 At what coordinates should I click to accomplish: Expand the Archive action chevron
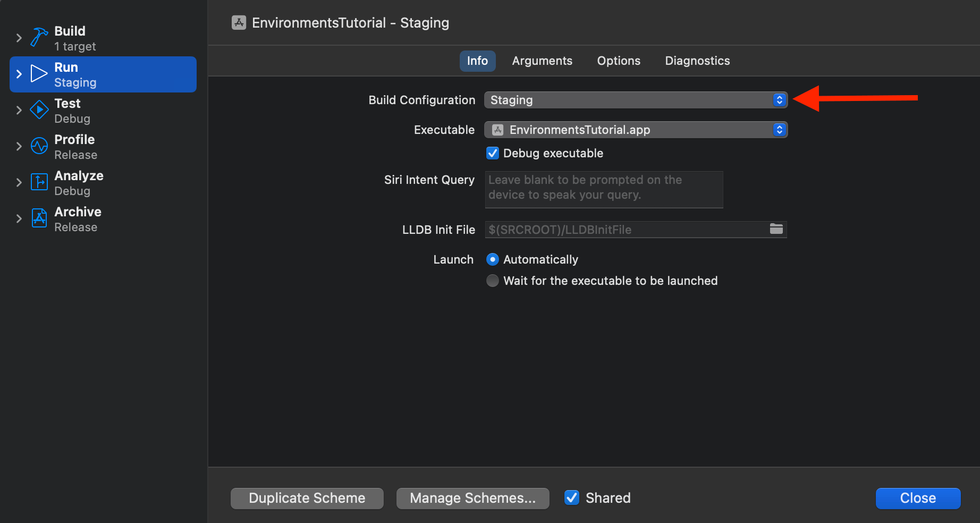coord(19,218)
